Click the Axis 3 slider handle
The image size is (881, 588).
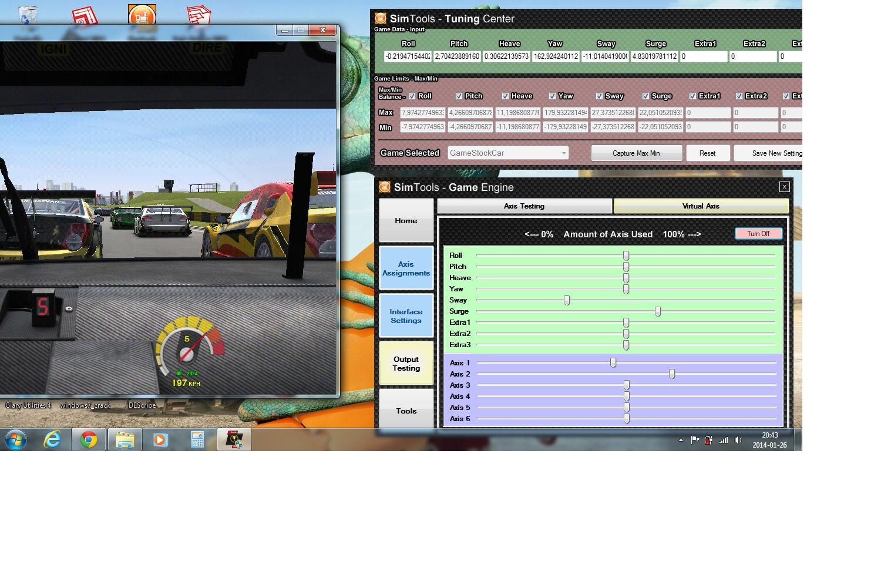(x=627, y=385)
